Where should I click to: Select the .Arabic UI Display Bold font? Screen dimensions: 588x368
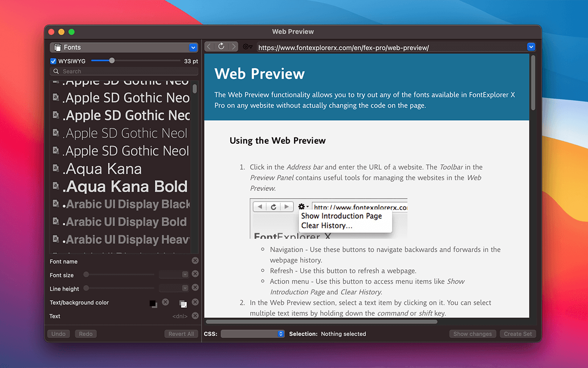121,222
